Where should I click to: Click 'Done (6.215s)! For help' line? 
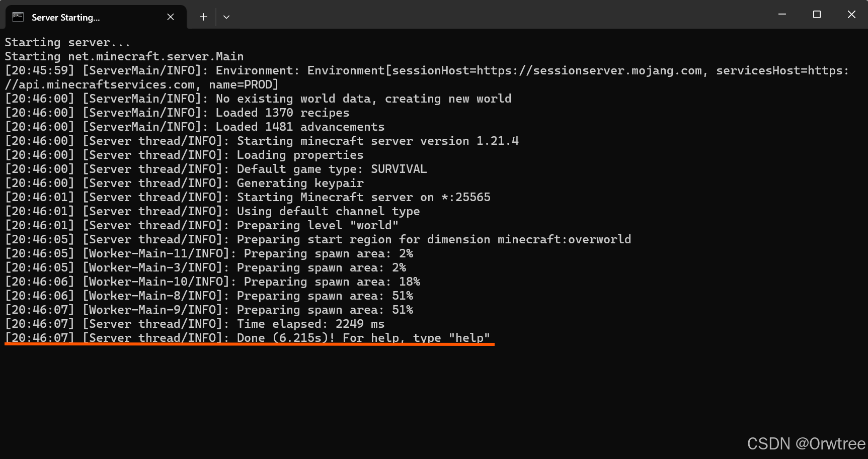click(248, 338)
